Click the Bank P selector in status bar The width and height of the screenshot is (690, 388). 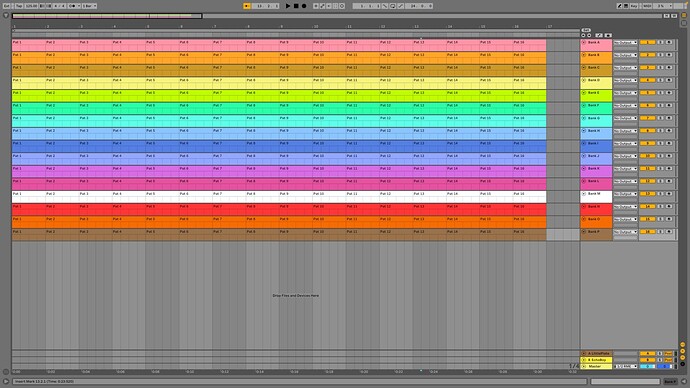(x=670, y=381)
